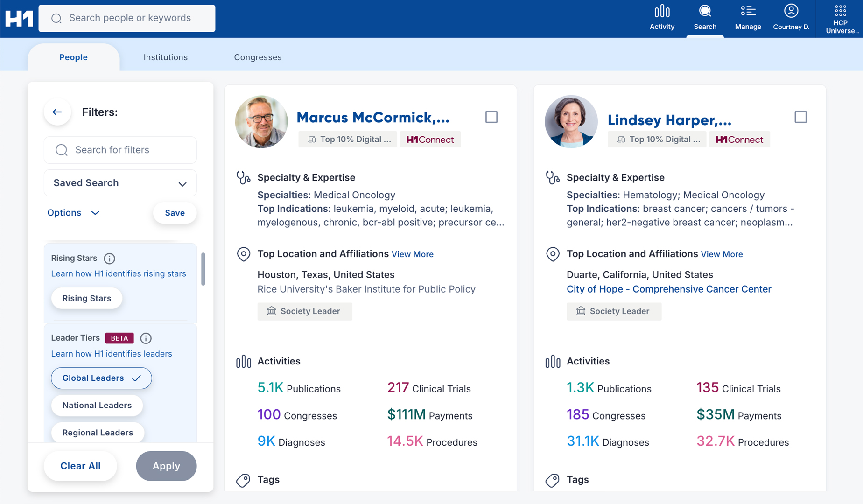Click the back arrow beside Filters

tap(57, 112)
